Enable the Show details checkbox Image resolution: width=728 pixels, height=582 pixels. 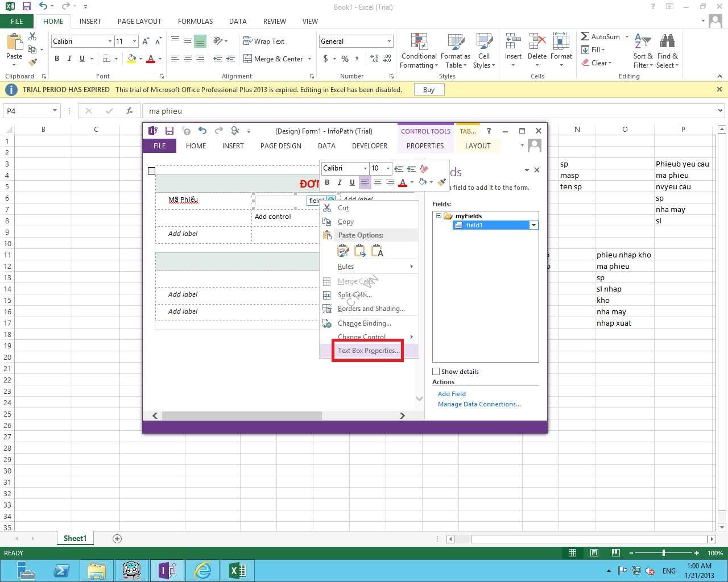point(436,372)
